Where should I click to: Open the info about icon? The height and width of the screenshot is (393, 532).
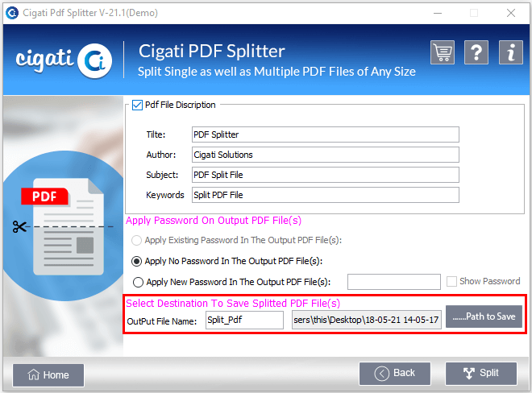click(510, 52)
